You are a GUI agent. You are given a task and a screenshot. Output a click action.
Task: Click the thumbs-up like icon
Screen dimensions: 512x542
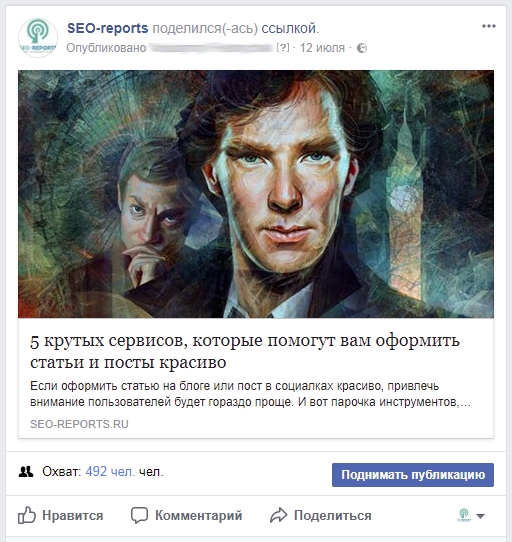[27, 515]
